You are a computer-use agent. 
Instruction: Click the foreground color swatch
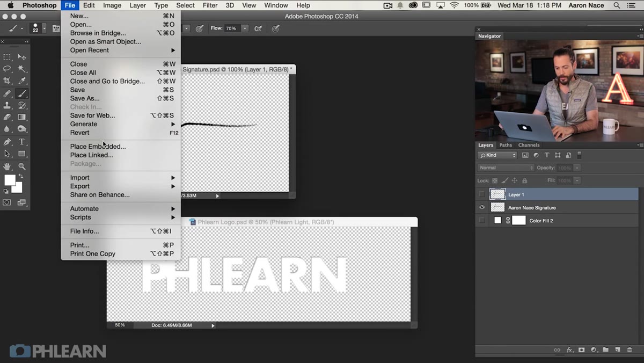[x=10, y=180]
